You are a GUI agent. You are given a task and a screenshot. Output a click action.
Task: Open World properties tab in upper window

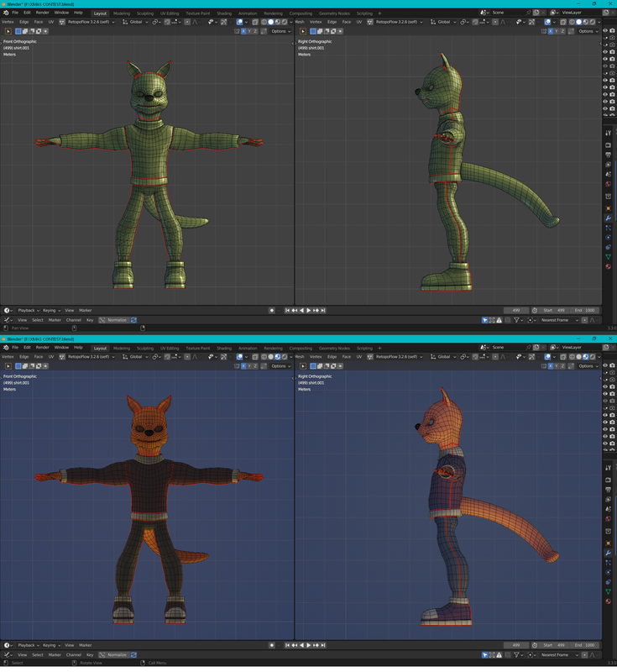tap(608, 184)
